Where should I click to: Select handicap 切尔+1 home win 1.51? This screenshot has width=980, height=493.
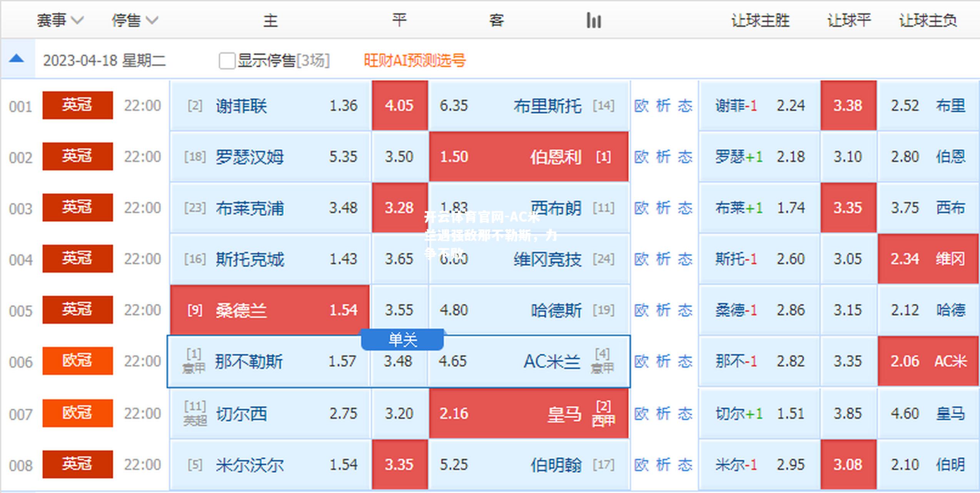pos(759,413)
